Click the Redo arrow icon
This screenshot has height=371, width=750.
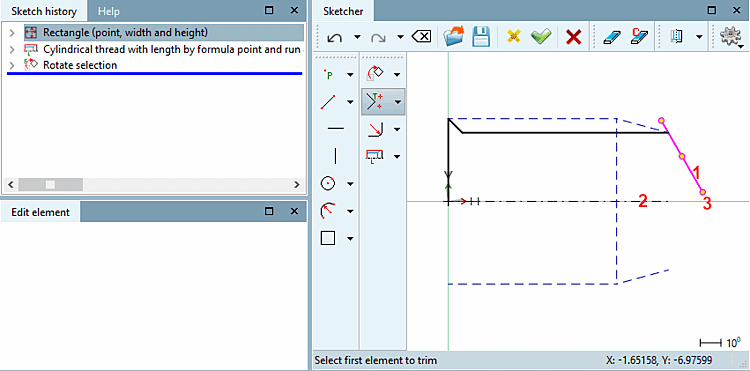(x=378, y=37)
